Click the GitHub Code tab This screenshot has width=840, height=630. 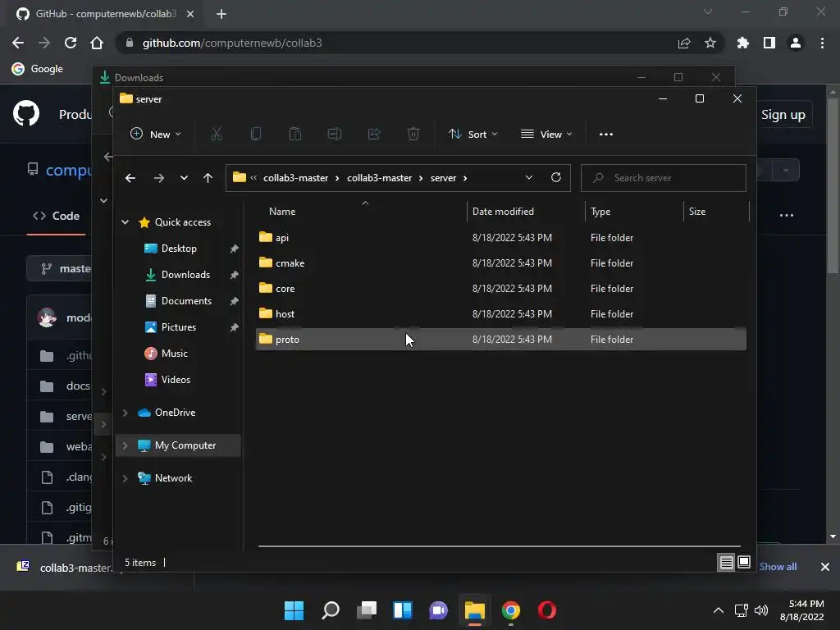57,216
